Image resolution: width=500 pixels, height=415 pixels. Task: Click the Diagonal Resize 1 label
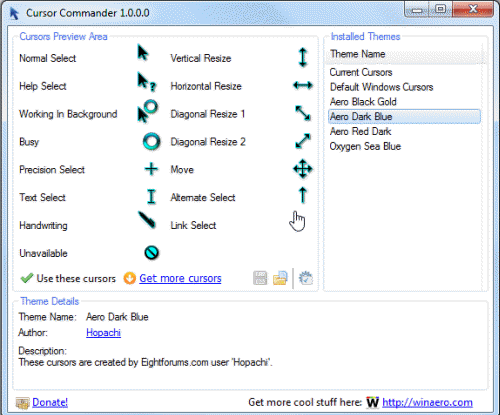click(208, 114)
